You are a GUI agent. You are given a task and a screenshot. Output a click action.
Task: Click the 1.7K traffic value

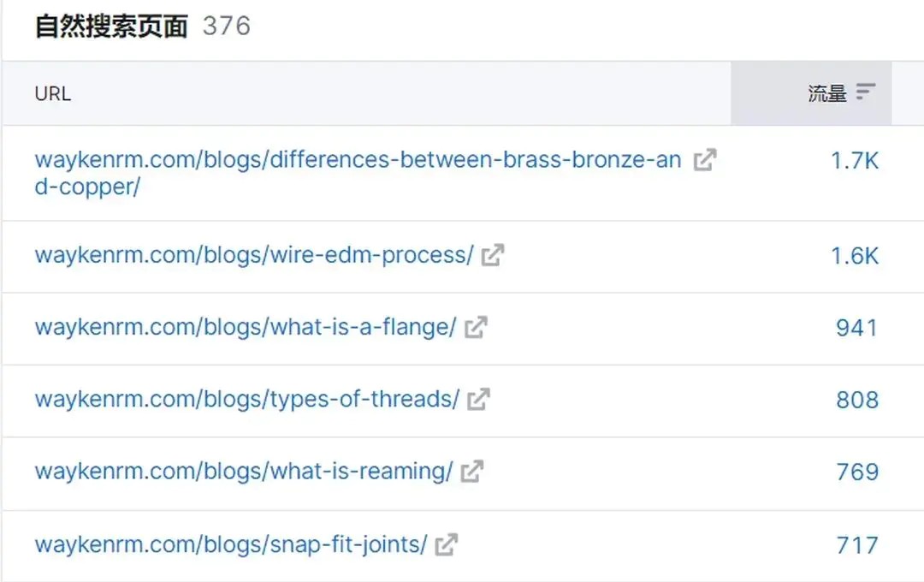click(x=855, y=161)
